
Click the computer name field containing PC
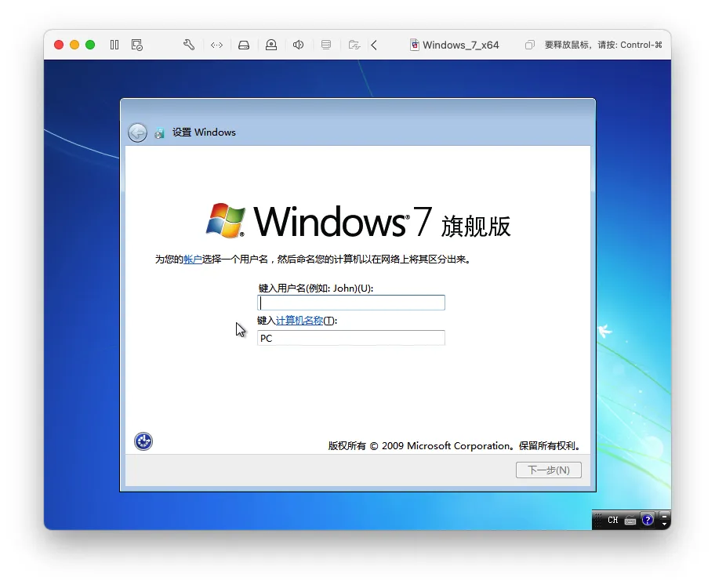point(351,338)
